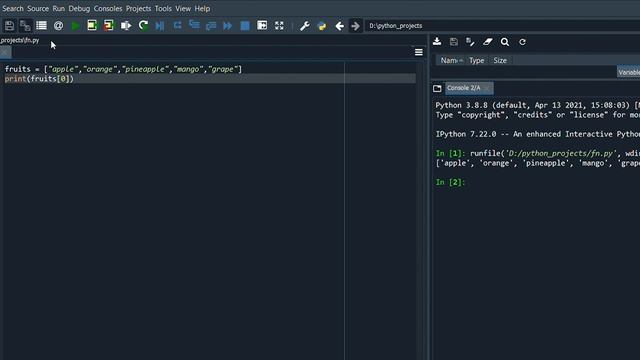Click the debug step return icon
The width and height of the screenshot is (640, 360).
[211, 26]
